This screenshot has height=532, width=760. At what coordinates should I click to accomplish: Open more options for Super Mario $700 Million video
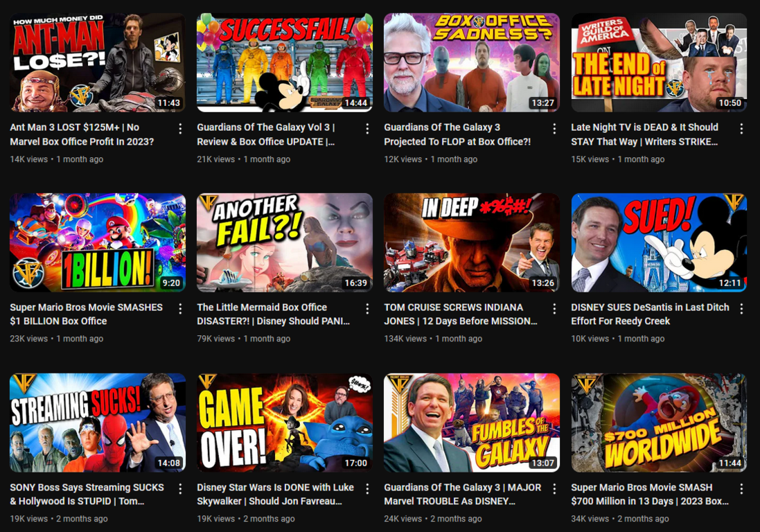pyautogui.click(x=741, y=489)
